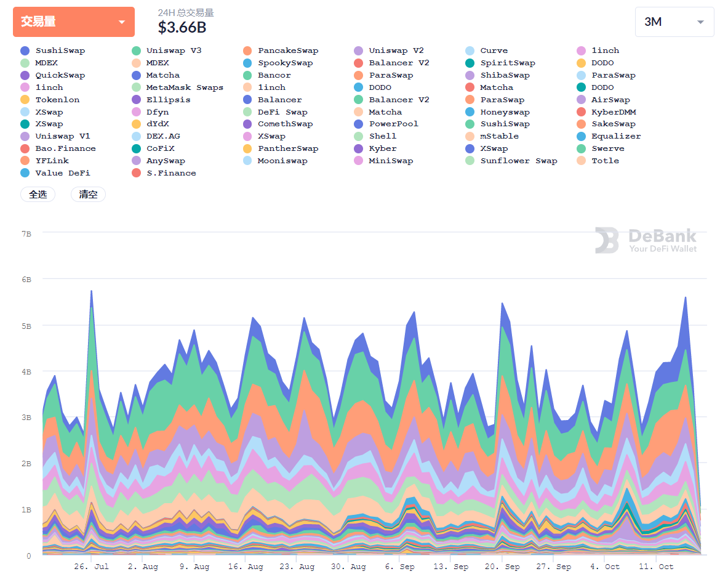This screenshot has width=728, height=574.
Task: Click the Equalizer legend dot
Action: click(x=582, y=136)
